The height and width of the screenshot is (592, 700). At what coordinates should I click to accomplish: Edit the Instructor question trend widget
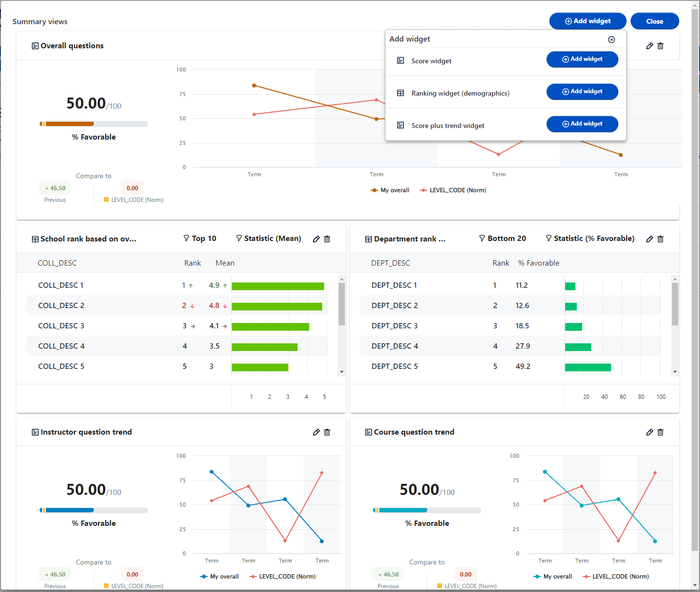click(x=316, y=432)
